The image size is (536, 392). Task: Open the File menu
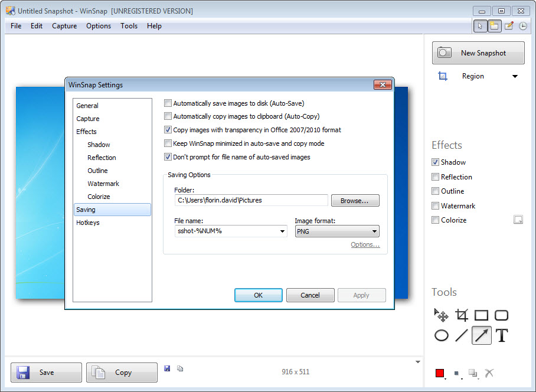point(16,26)
